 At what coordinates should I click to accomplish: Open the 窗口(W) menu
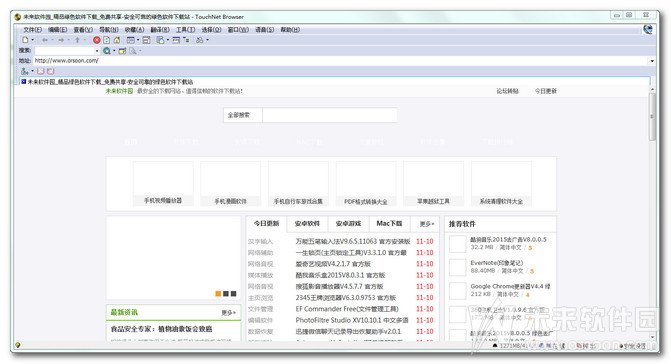point(238,30)
